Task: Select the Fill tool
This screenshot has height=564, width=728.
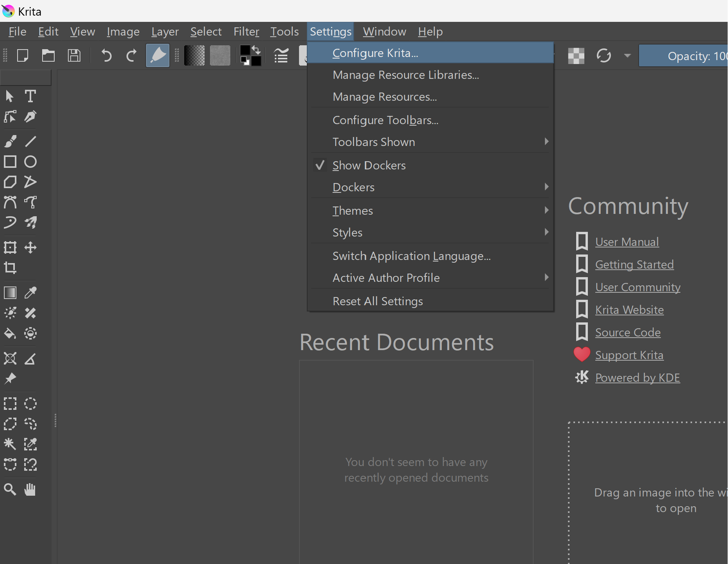Action: pyautogui.click(x=10, y=333)
